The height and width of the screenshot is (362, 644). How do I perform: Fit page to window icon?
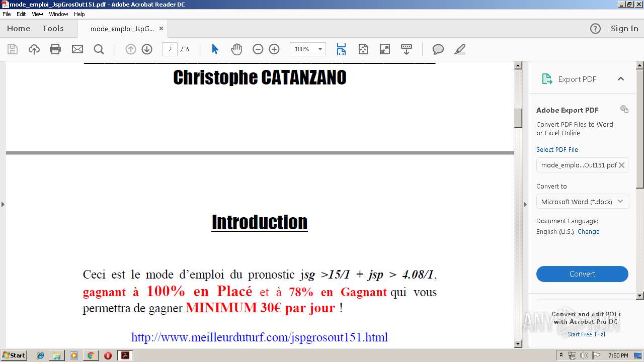click(x=363, y=49)
